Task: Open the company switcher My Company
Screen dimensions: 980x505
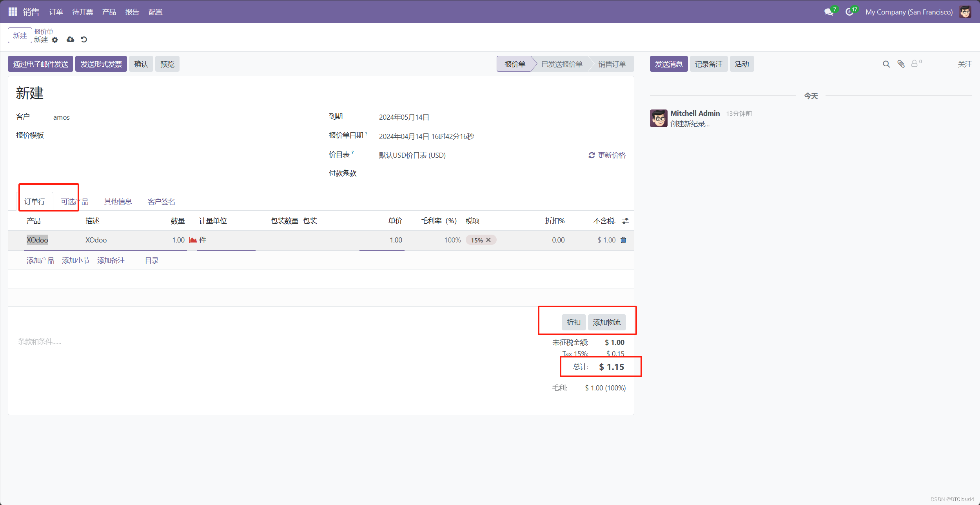Action: [x=909, y=12]
